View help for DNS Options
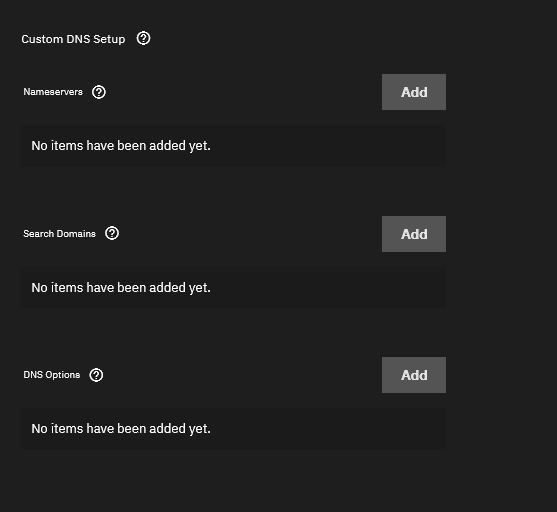This screenshot has width=557, height=512. coord(96,375)
